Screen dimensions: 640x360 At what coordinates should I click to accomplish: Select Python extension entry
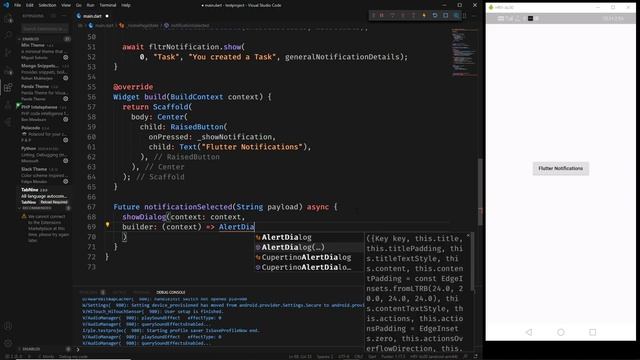point(45,155)
